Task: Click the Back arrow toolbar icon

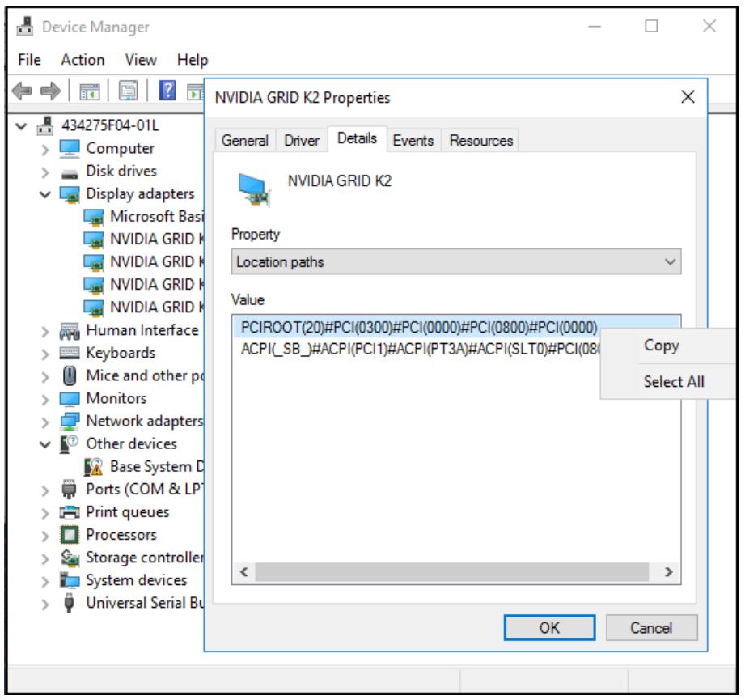Action: 22,91
